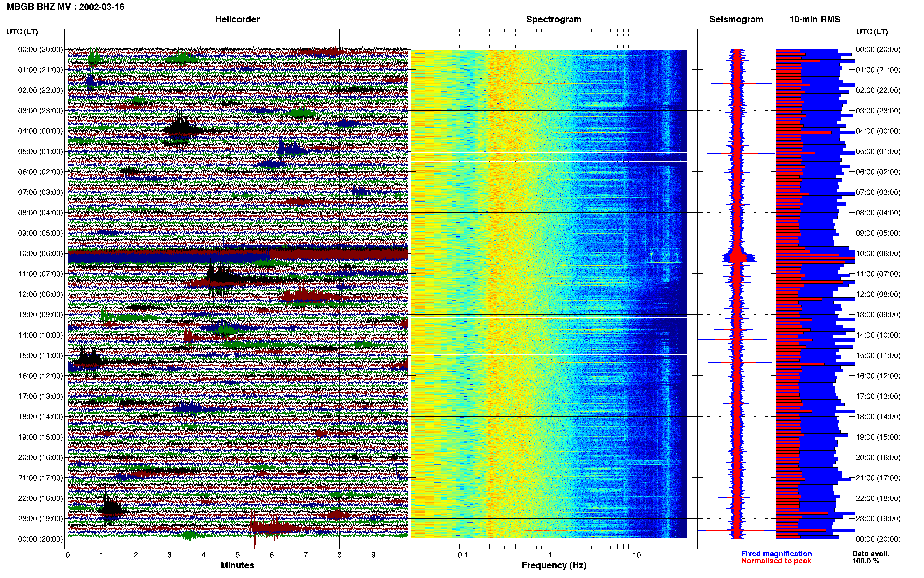Click the left '22:00 (18:00)' time label

click(41, 498)
